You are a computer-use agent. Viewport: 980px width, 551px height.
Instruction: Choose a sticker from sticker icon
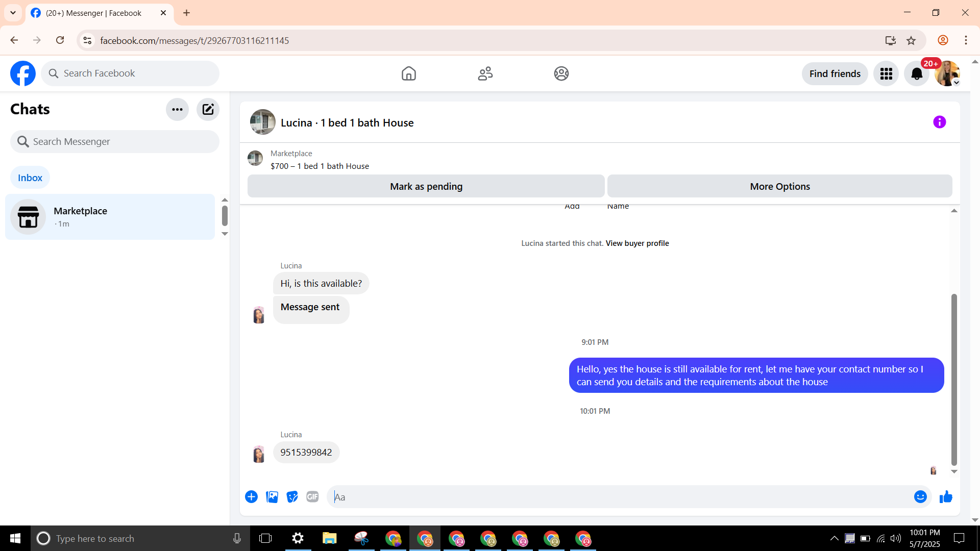(292, 497)
